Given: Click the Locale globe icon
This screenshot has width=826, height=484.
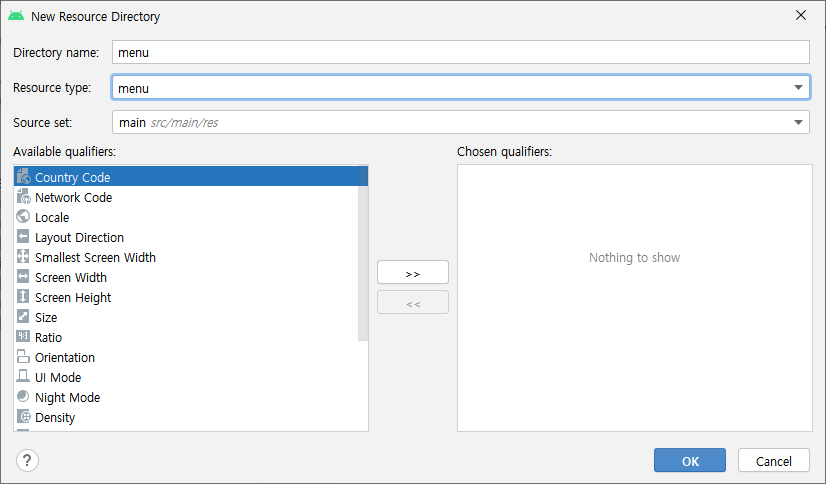Looking at the screenshot, I should coord(23,216).
